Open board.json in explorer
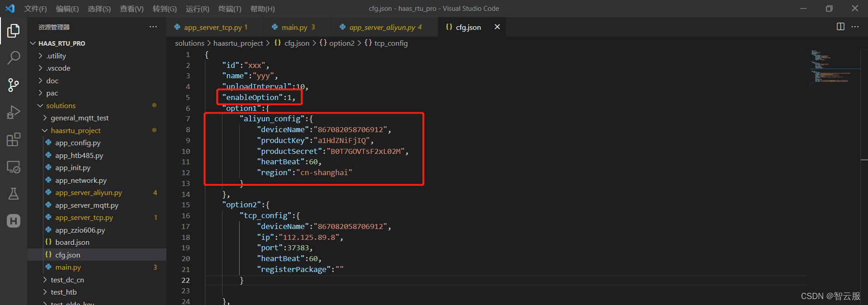The width and height of the screenshot is (868, 305). point(97,242)
